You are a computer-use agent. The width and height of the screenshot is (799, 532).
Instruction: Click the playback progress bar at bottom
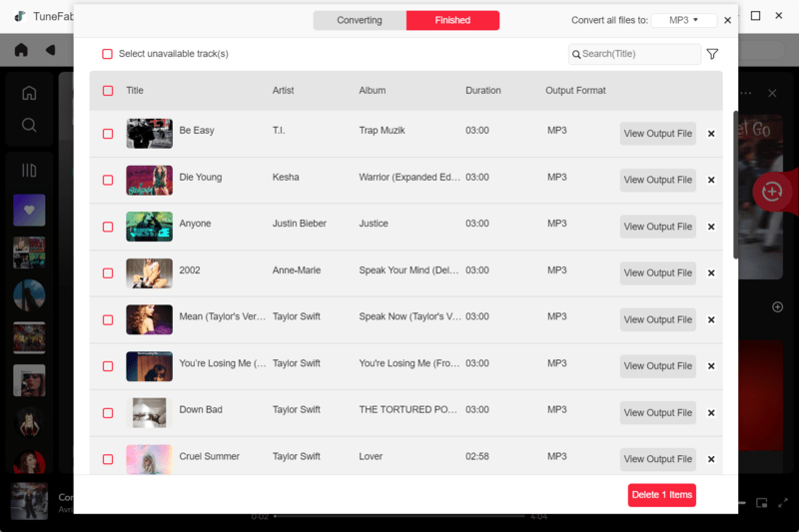400,517
